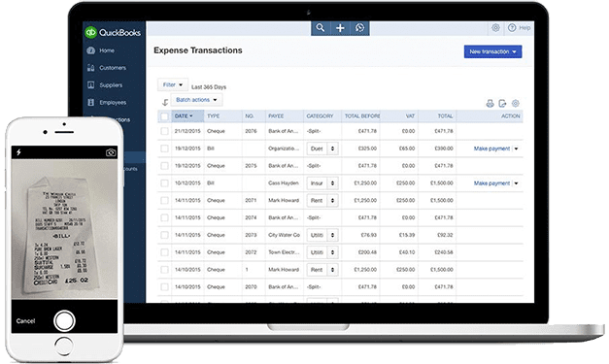Tap the round shutter button on phone
Viewport: 609px width, 364px height.
click(64, 321)
